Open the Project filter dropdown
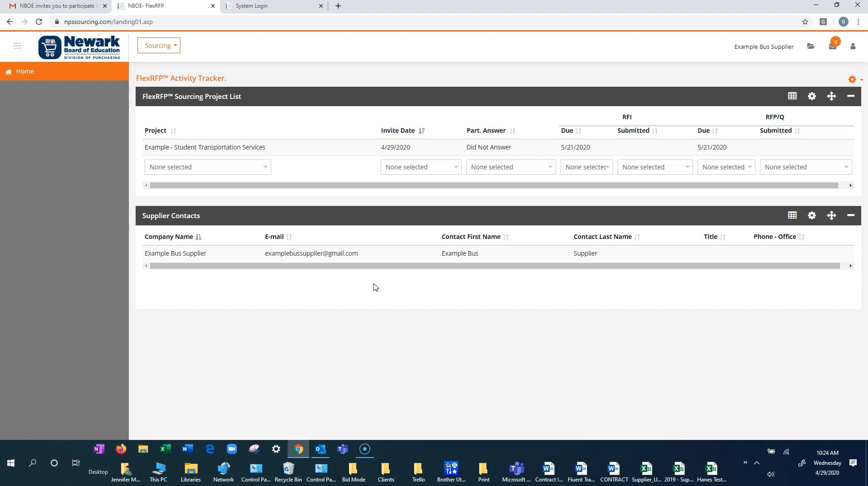Viewport: 868px width, 486px height. 208,167
